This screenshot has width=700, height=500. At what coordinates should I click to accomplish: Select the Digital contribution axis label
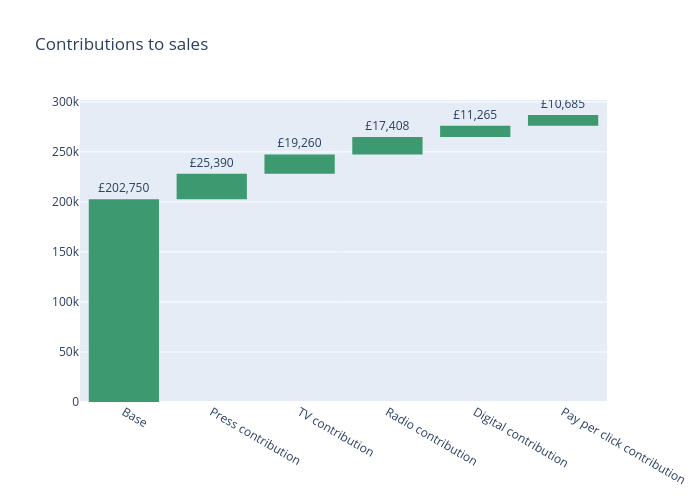pos(520,438)
